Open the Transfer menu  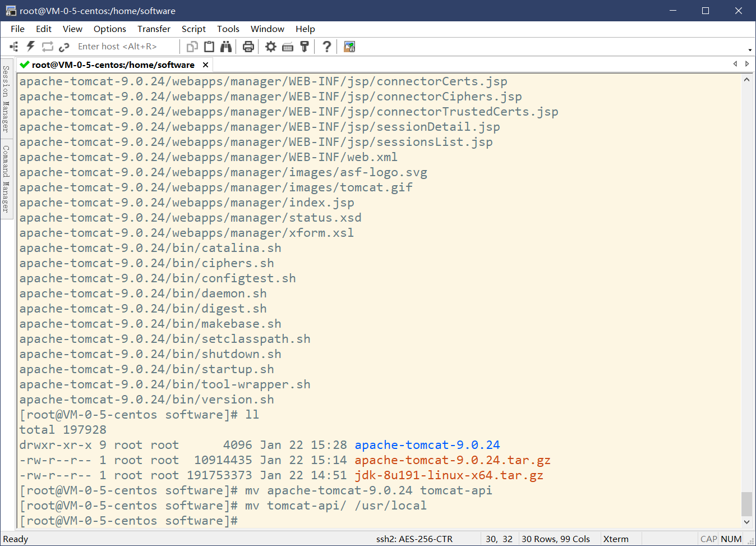(x=154, y=29)
